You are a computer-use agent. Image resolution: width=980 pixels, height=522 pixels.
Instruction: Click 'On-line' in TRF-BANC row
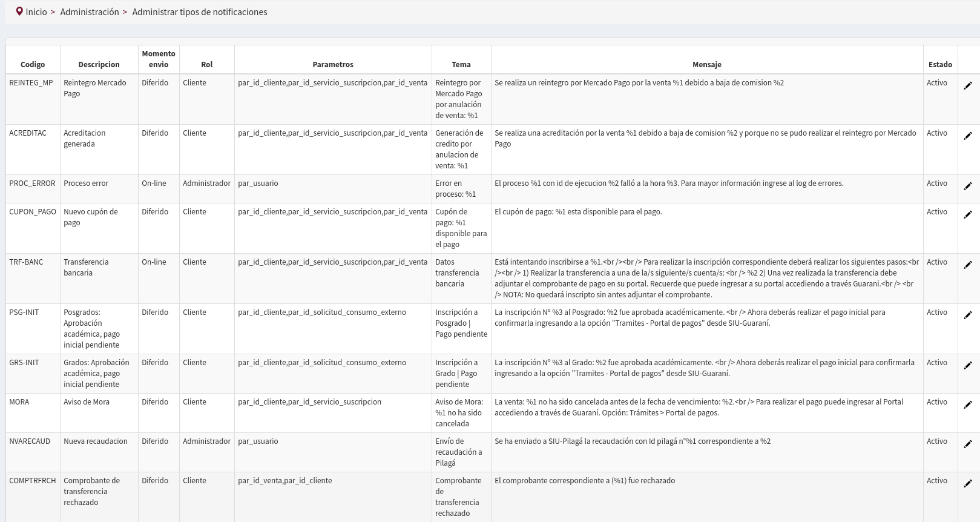154,262
